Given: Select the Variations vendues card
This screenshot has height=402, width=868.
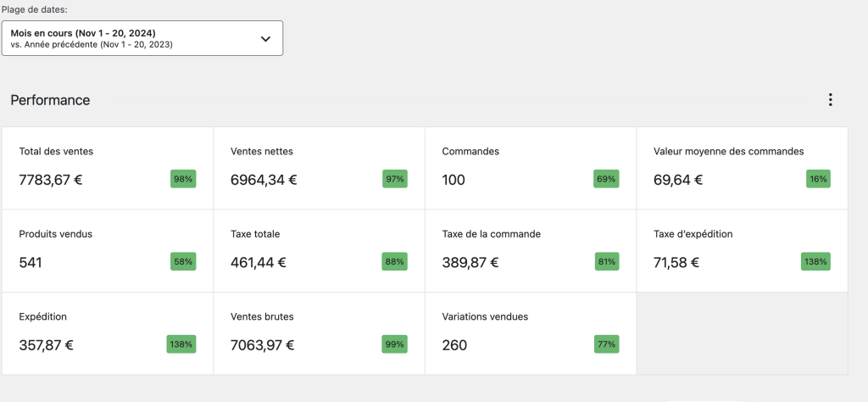Looking at the screenshot, I should pos(530,332).
